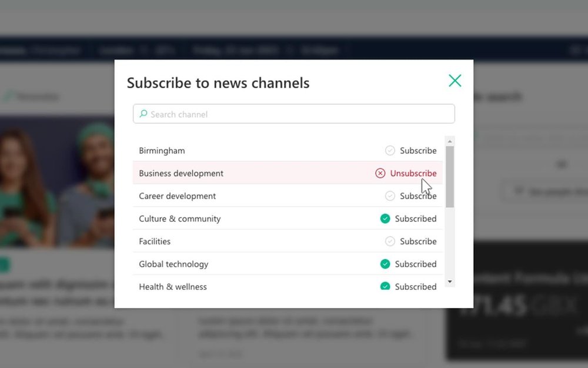Select the Global technology channel name
This screenshot has height=368, width=588.
(x=173, y=264)
